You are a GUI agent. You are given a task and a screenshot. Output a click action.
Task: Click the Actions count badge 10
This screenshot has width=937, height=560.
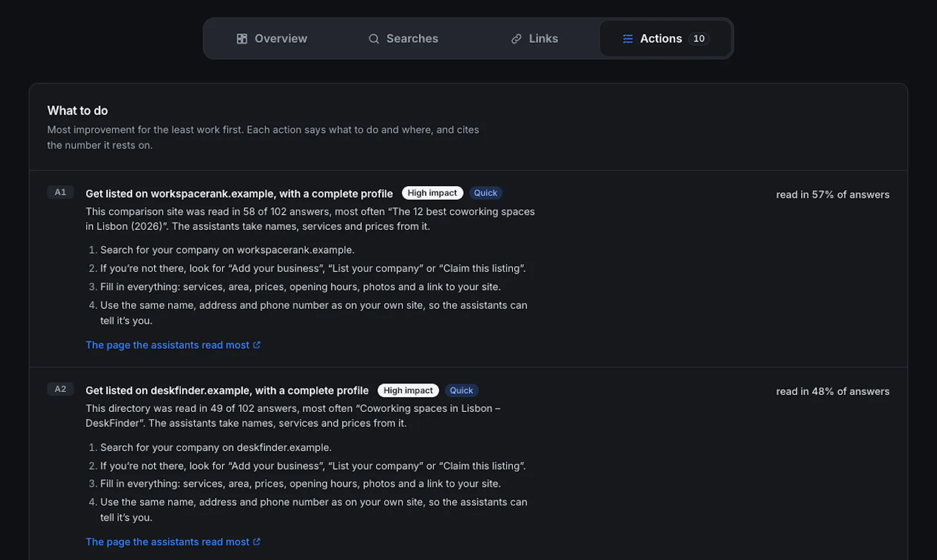(x=699, y=39)
